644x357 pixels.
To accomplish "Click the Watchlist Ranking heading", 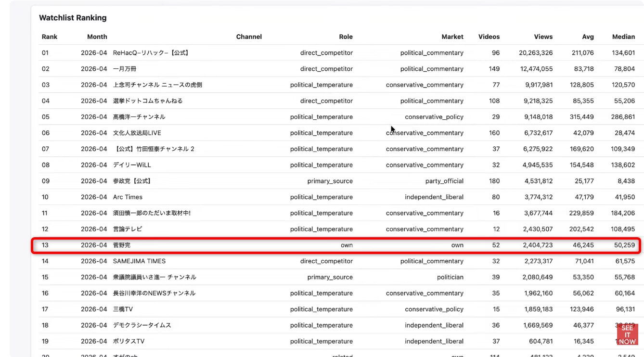I will coord(73,18).
